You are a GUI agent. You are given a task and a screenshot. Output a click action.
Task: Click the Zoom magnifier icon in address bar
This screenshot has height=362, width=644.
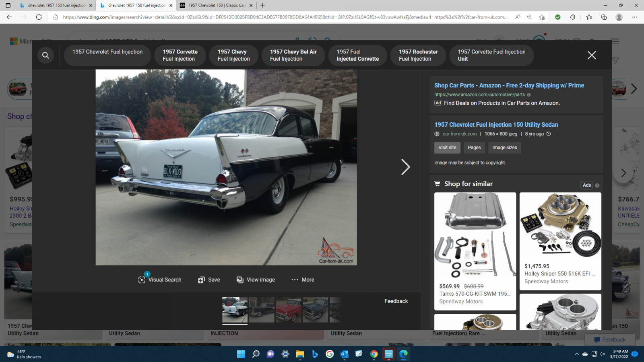pos(529,17)
